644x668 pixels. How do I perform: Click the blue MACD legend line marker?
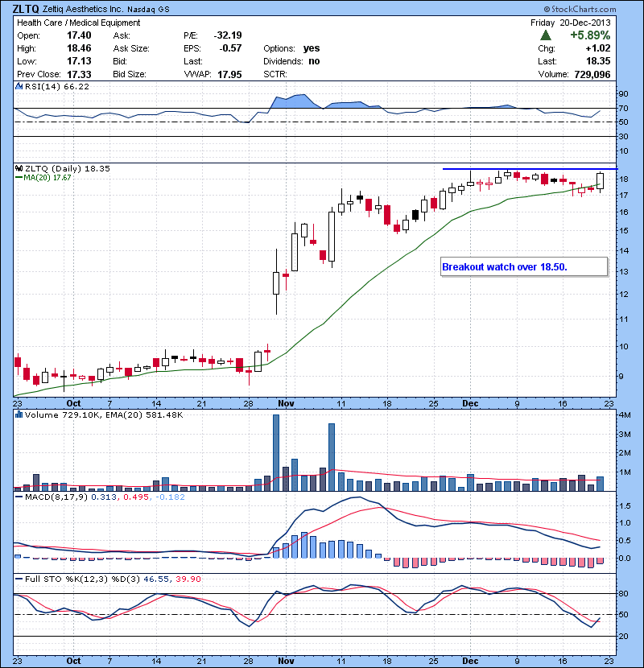(19, 497)
